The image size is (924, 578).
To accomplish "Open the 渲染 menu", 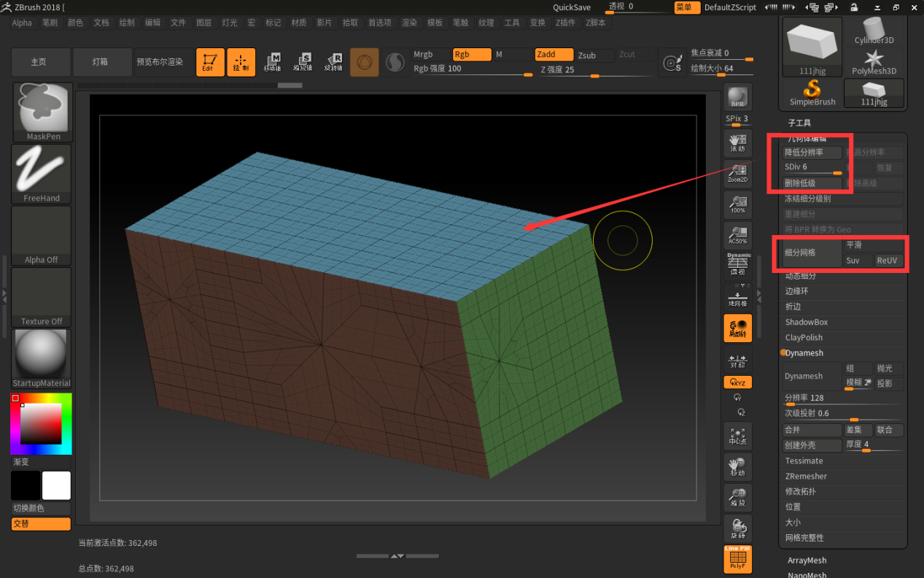I will tap(409, 23).
